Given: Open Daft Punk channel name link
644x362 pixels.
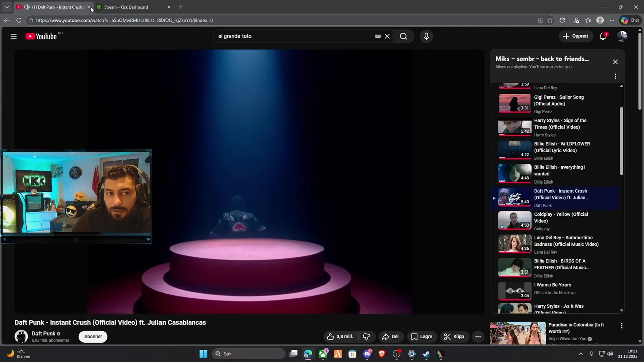Looking at the screenshot, I should pos(44,334).
